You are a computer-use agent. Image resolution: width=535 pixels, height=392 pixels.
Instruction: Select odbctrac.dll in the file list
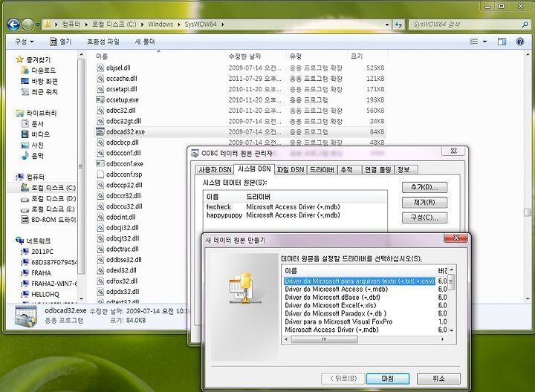click(x=123, y=249)
